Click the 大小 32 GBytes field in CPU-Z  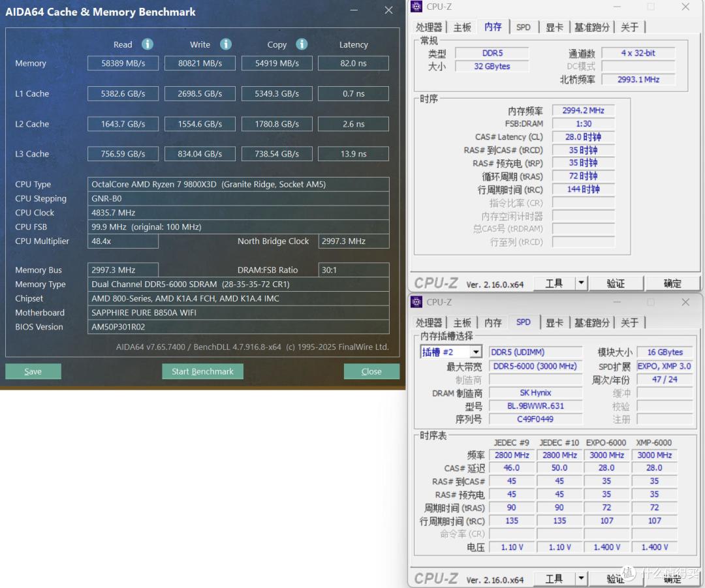click(492, 66)
